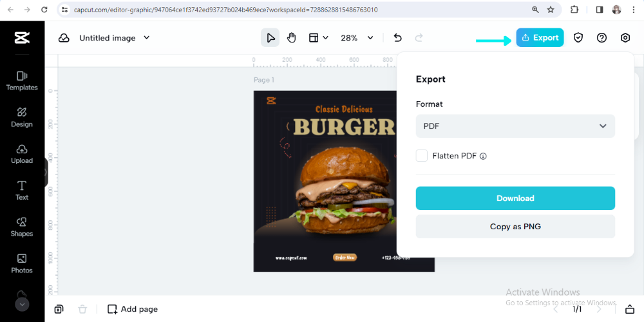Expand more sidebar items with down arrow
Image resolution: width=644 pixels, height=322 pixels.
pos(22,305)
